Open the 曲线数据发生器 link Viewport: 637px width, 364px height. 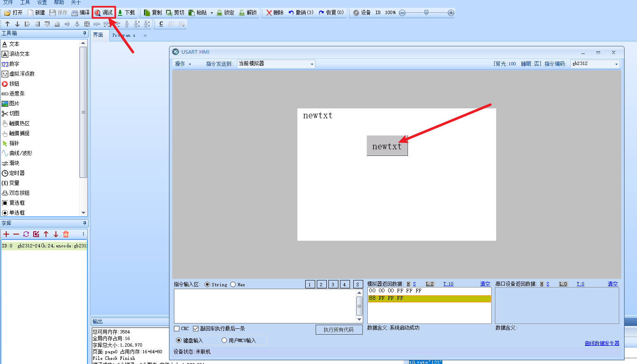click(x=602, y=343)
